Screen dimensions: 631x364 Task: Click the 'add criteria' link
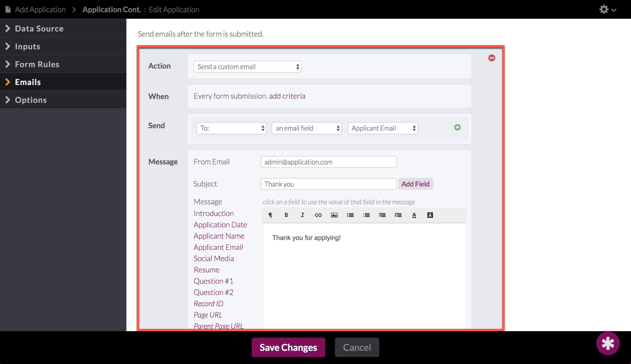[287, 96]
